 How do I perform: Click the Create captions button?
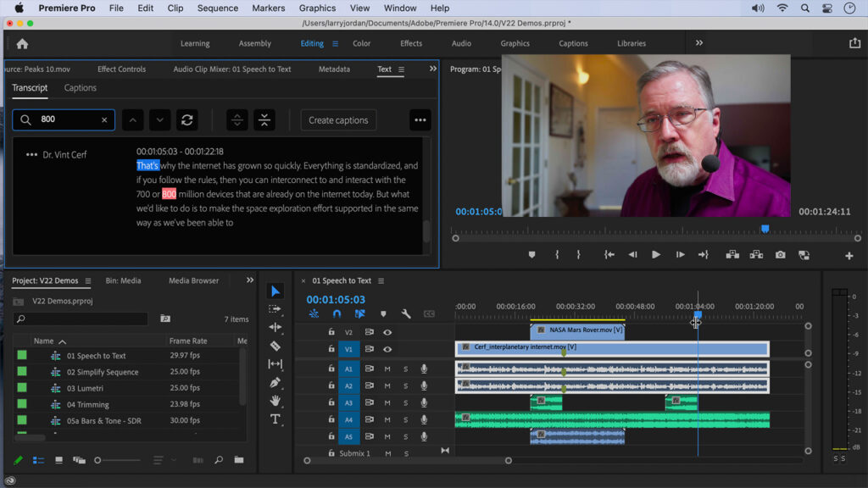point(338,120)
